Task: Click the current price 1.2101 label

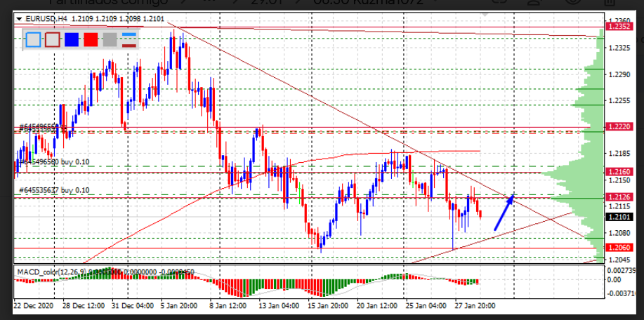Action: (x=619, y=218)
